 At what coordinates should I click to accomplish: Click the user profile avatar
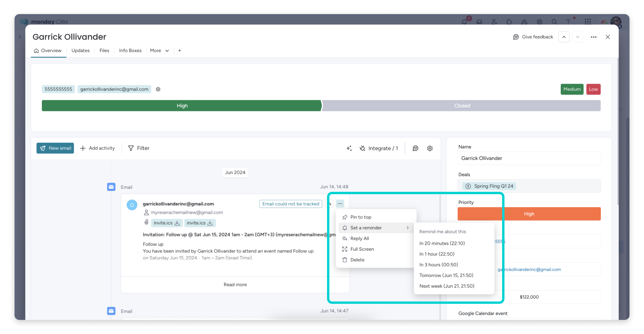[x=616, y=22]
